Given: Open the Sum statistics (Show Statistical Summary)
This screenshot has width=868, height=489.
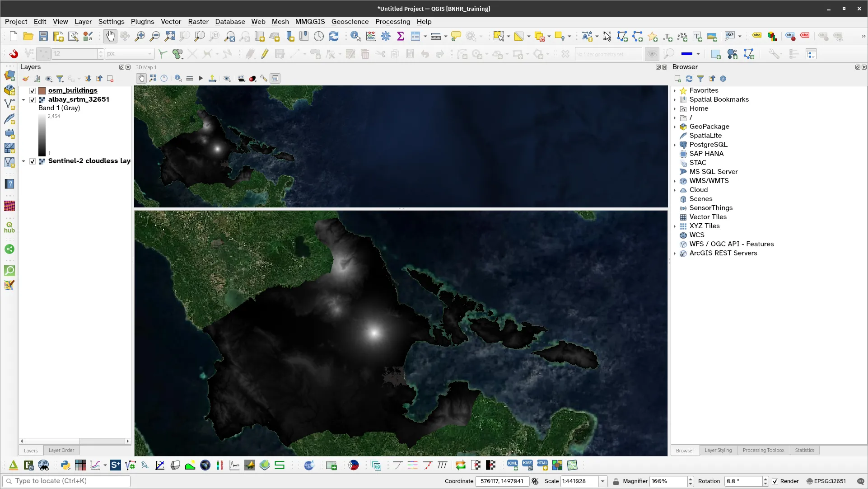Looking at the screenshot, I should tap(401, 36).
